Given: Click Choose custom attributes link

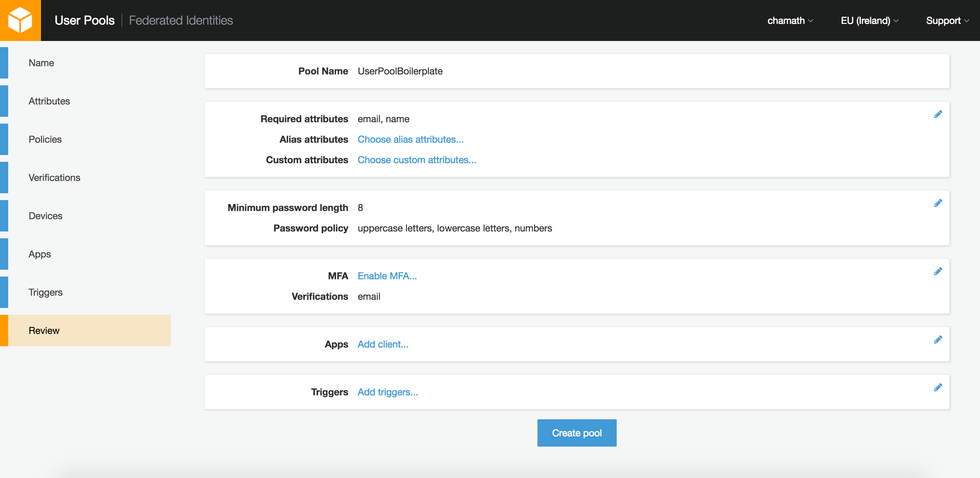Looking at the screenshot, I should point(417,160).
